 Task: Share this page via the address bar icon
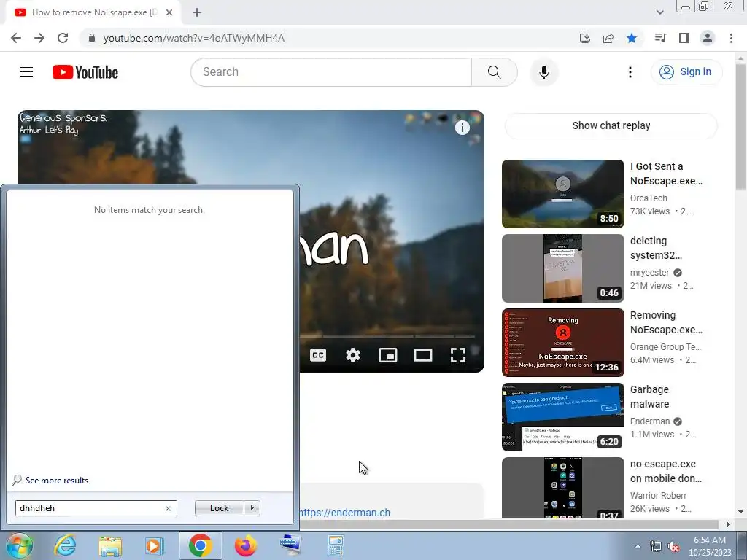tap(608, 38)
